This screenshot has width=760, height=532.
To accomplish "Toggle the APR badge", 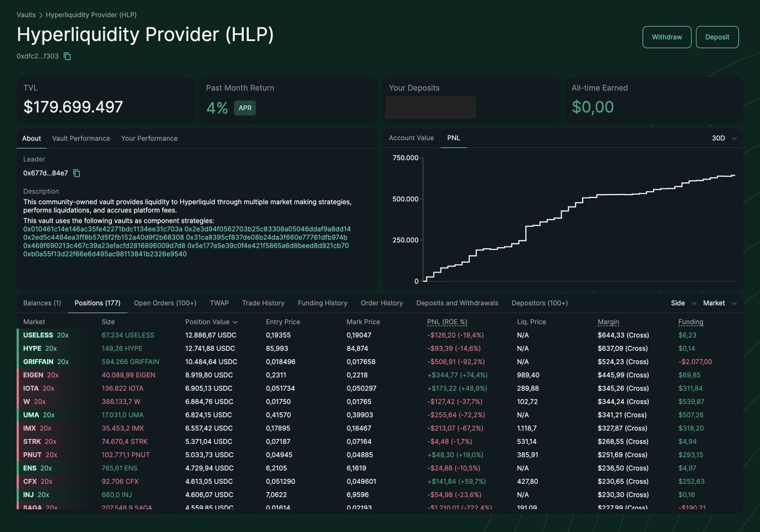I will point(245,108).
